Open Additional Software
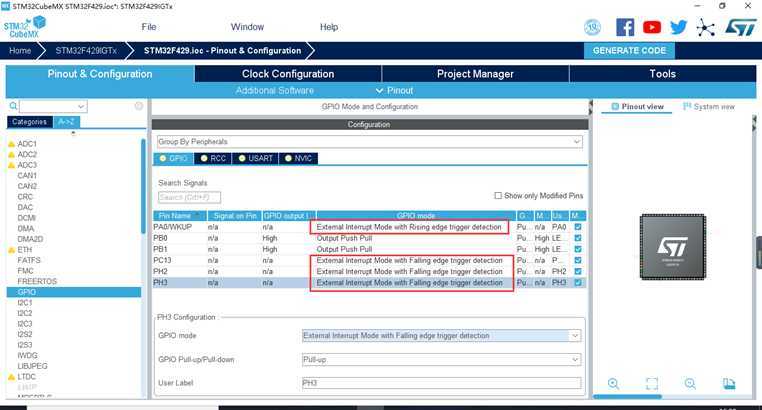 [x=275, y=90]
